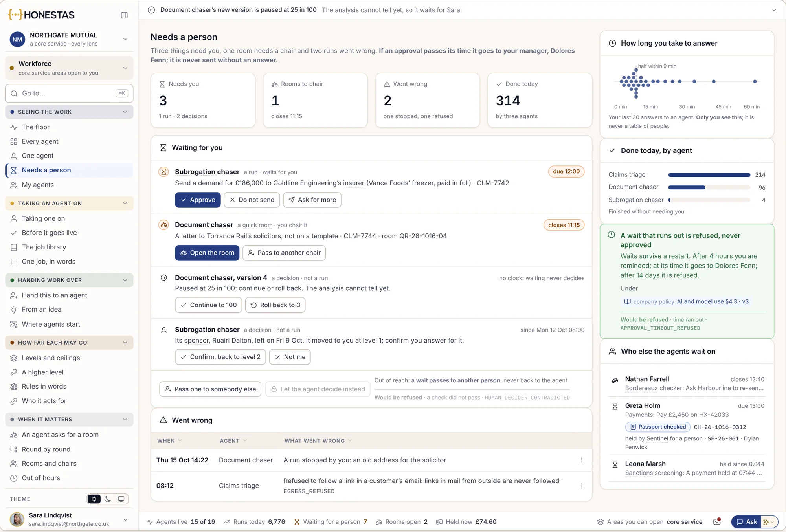Click the people icon by Who else the agents wait on
This screenshot has width=786, height=532.
(612, 351)
